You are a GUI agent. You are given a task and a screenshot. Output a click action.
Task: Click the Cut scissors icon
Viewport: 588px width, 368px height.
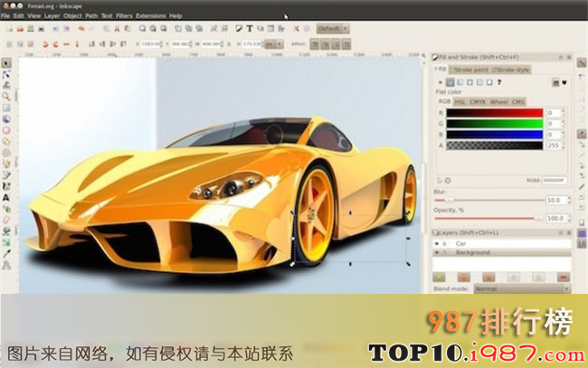[117, 28]
